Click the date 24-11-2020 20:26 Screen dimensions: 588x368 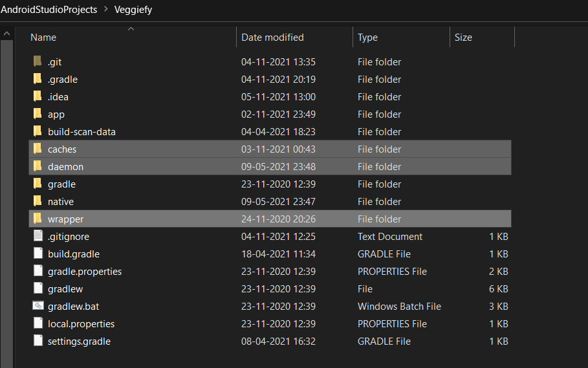click(278, 219)
